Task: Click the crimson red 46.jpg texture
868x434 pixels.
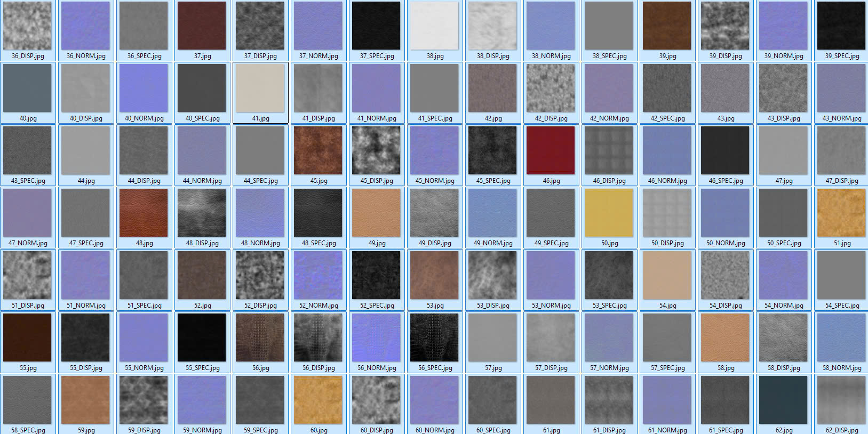Action: coord(551,150)
